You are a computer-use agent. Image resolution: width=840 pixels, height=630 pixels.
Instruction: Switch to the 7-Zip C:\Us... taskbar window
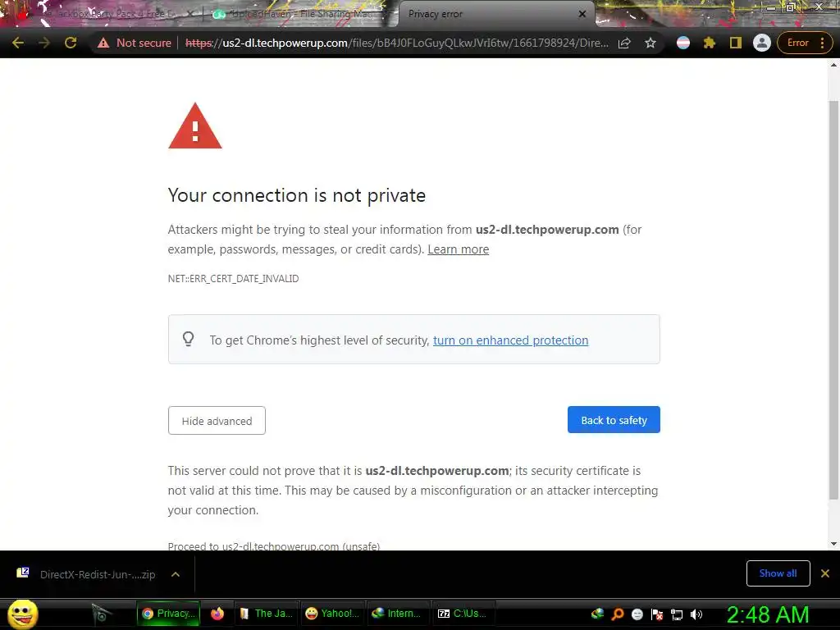click(463, 614)
